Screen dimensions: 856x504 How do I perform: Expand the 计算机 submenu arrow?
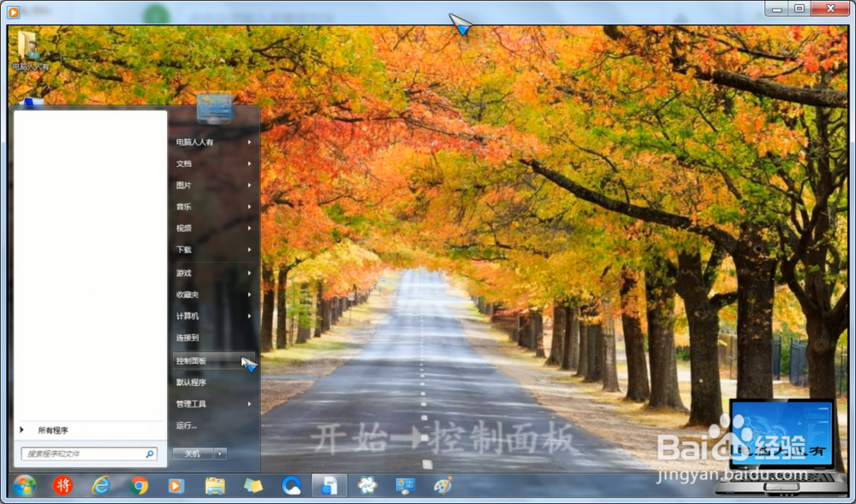[249, 316]
